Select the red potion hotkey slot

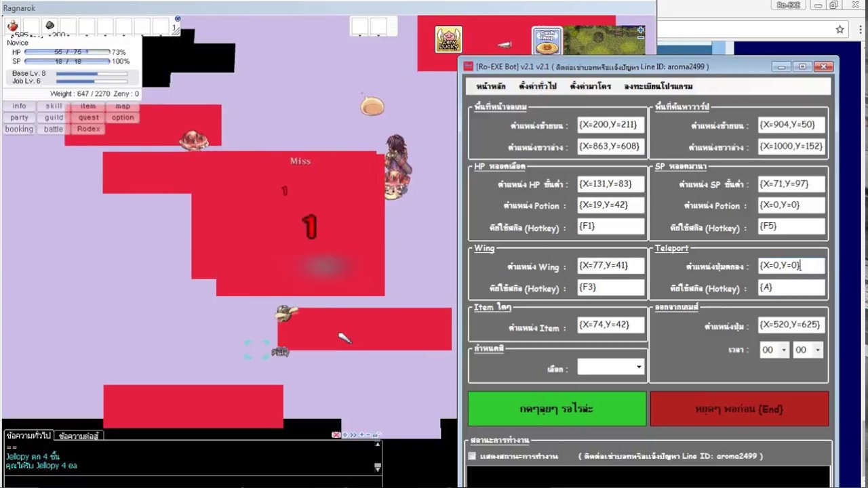[x=13, y=26]
